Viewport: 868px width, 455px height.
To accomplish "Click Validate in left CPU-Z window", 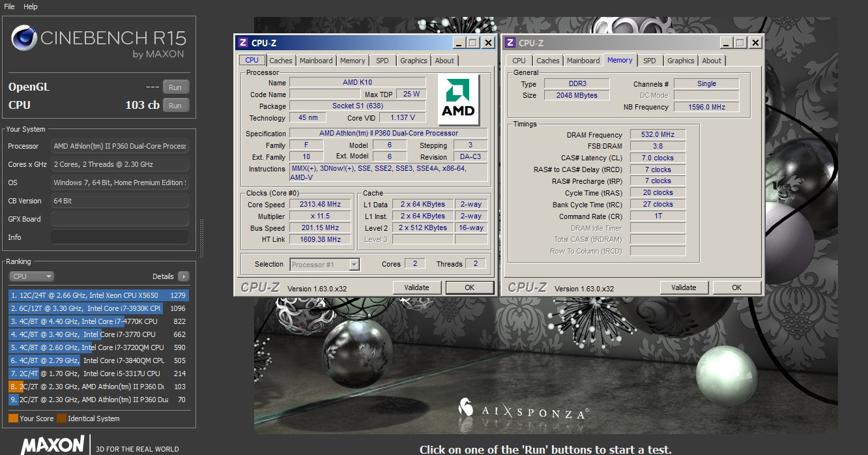I will point(416,287).
